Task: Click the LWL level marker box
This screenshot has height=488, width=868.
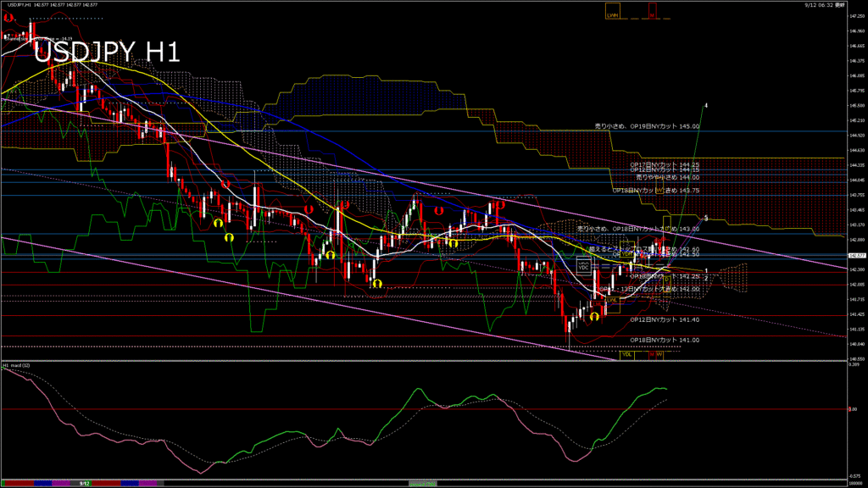Action: click(610, 300)
